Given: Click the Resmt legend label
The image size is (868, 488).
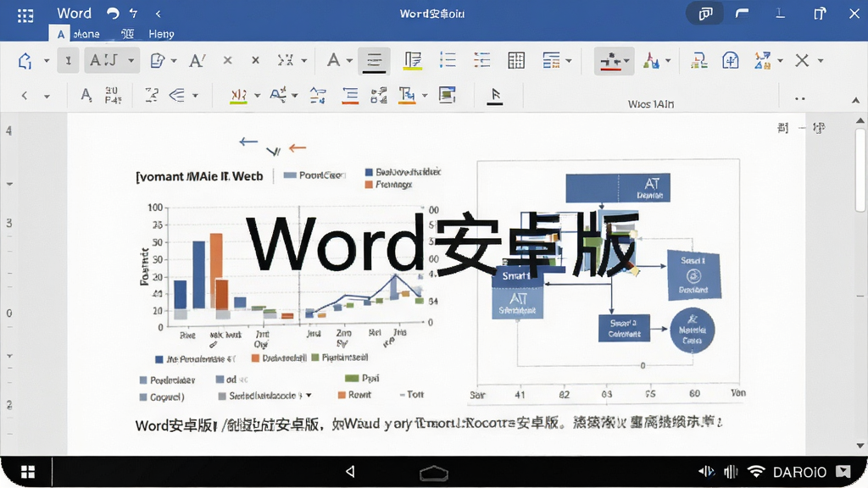Looking at the screenshot, I should [359, 395].
